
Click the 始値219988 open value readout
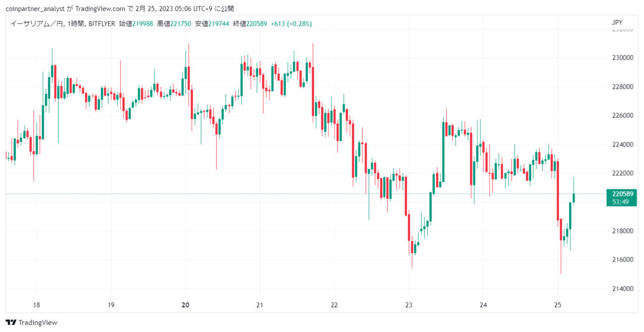pos(136,24)
